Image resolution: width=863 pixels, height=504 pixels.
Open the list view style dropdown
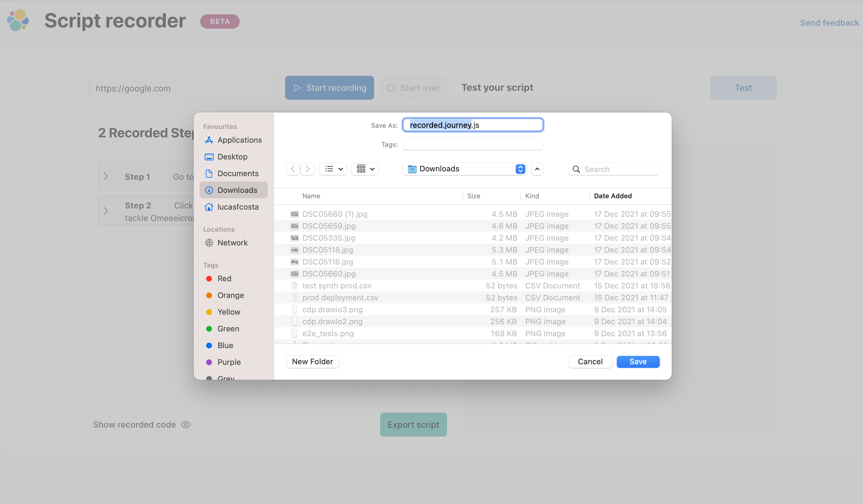coord(333,169)
